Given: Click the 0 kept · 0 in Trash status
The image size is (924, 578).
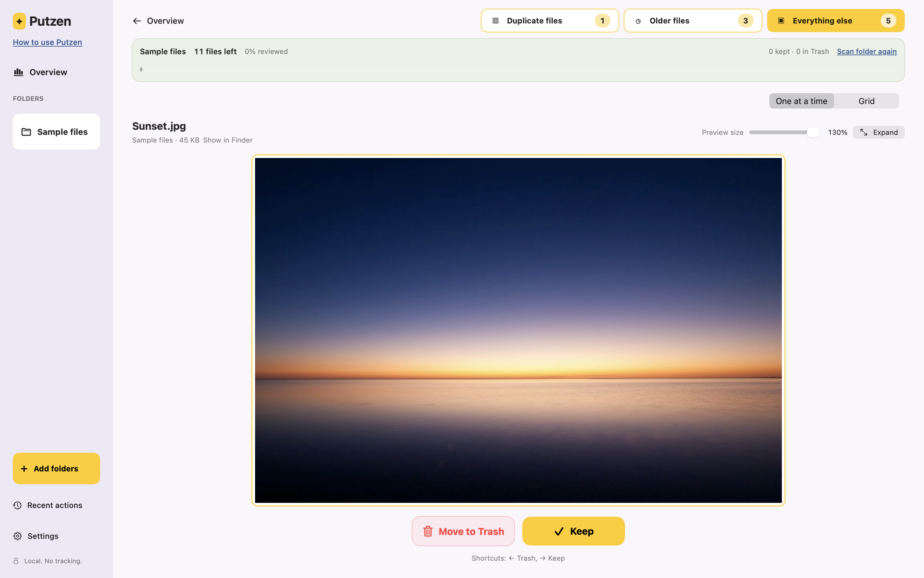Looking at the screenshot, I should point(799,51).
